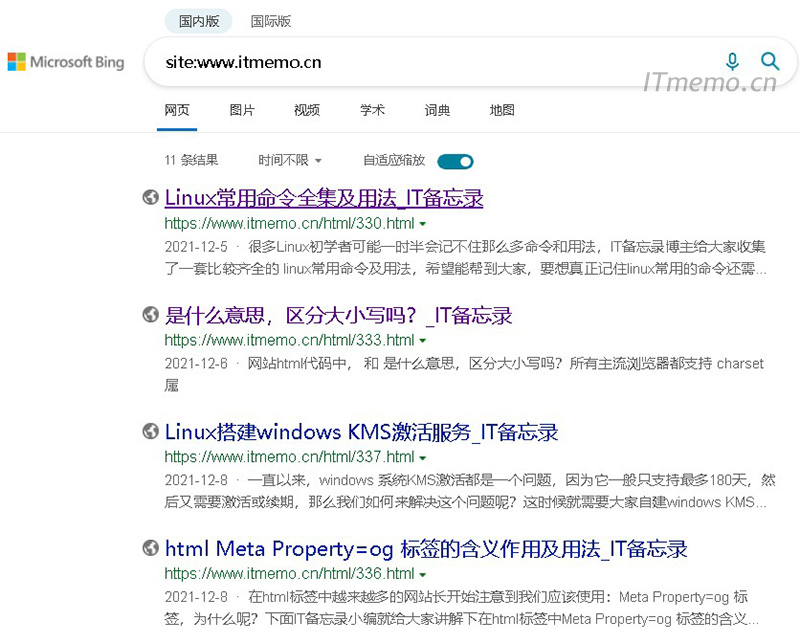The image size is (800, 643).
Task: Switch to the 词典 search tab
Action: tap(437, 110)
